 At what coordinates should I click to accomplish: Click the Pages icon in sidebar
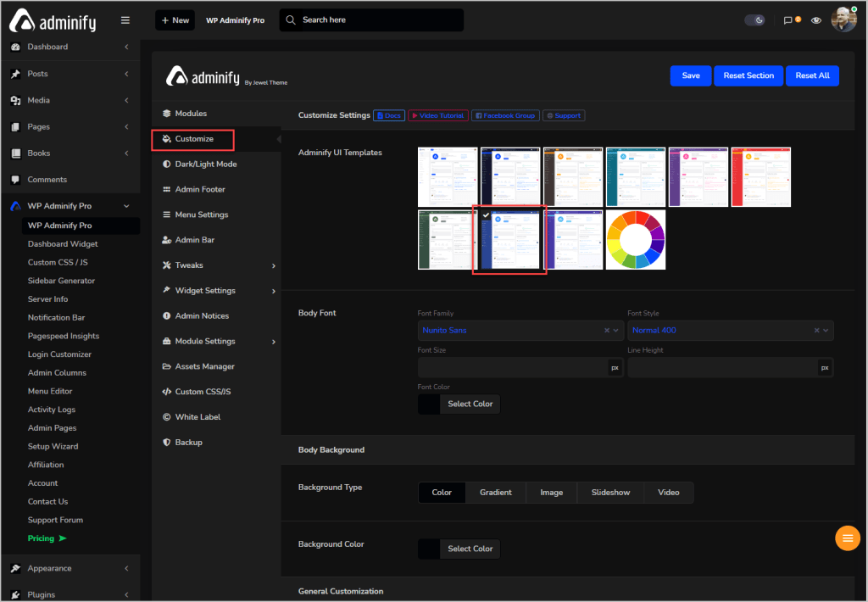tap(15, 127)
